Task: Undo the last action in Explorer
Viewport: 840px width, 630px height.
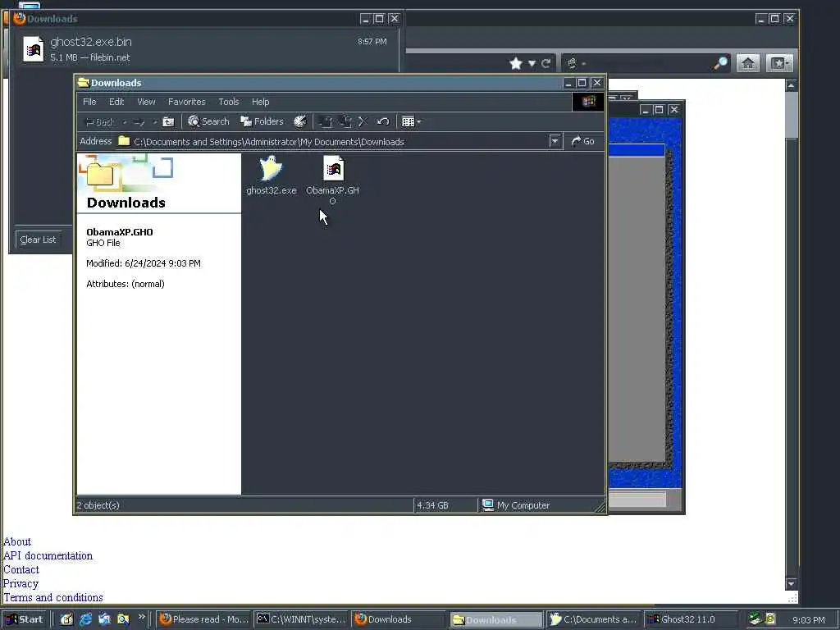Action: point(382,122)
